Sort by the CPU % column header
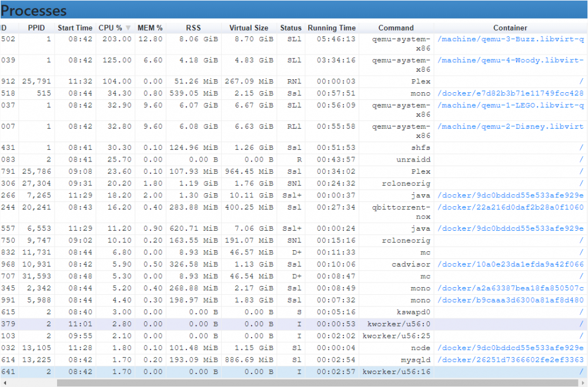588x387 pixels. coord(114,28)
